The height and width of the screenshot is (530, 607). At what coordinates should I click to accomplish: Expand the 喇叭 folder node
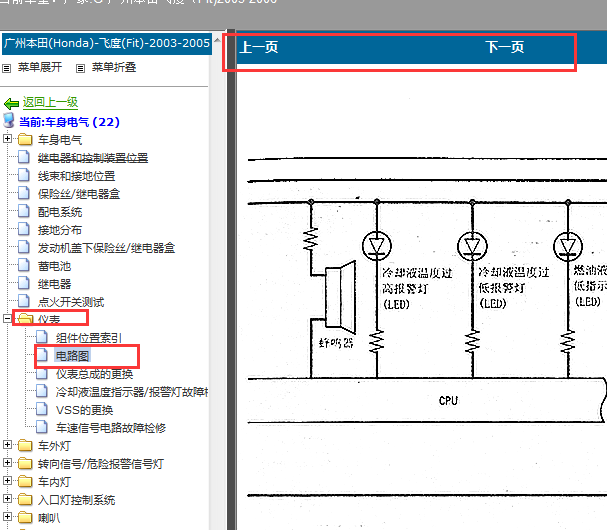pos(7,516)
